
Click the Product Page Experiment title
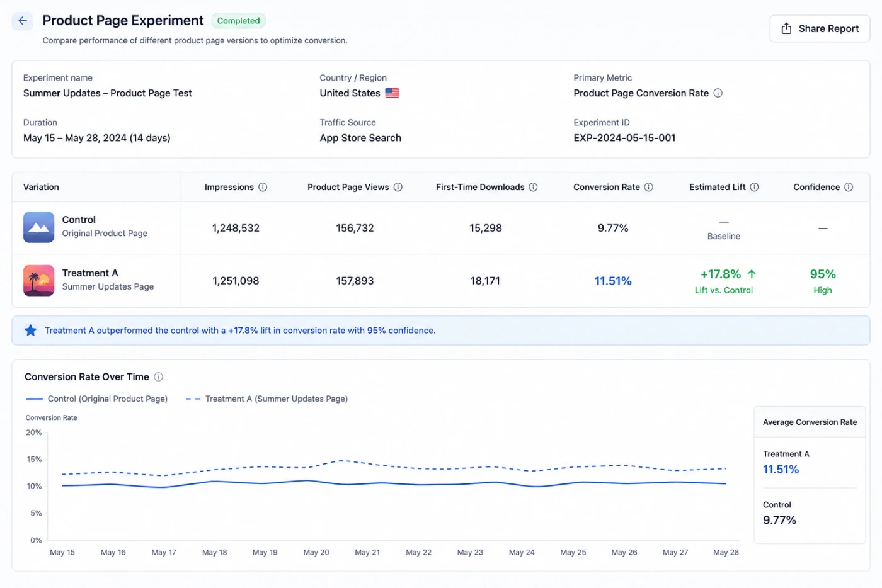123,21
